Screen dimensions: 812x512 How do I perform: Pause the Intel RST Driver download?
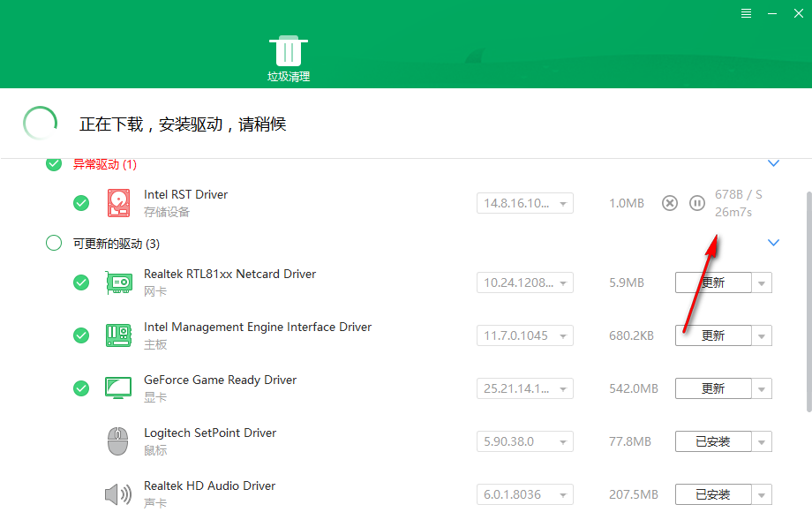coord(697,203)
